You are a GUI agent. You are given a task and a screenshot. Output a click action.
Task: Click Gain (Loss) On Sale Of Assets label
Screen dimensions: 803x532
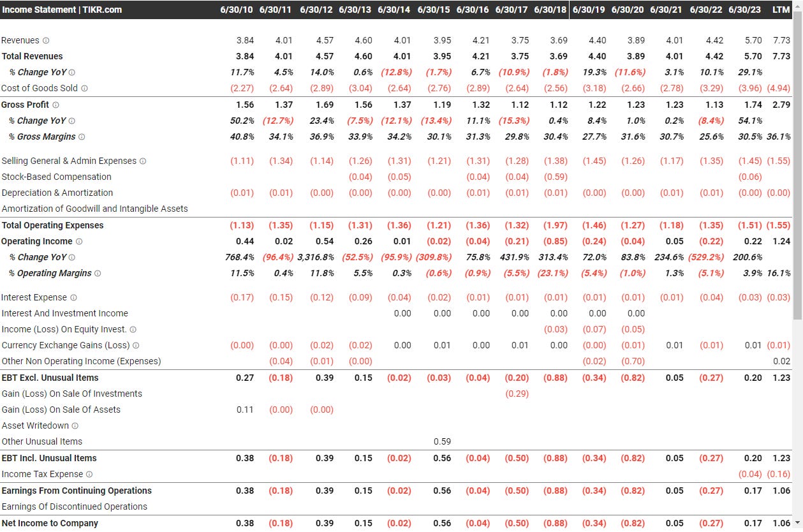pyautogui.click(x=61, y=410)
